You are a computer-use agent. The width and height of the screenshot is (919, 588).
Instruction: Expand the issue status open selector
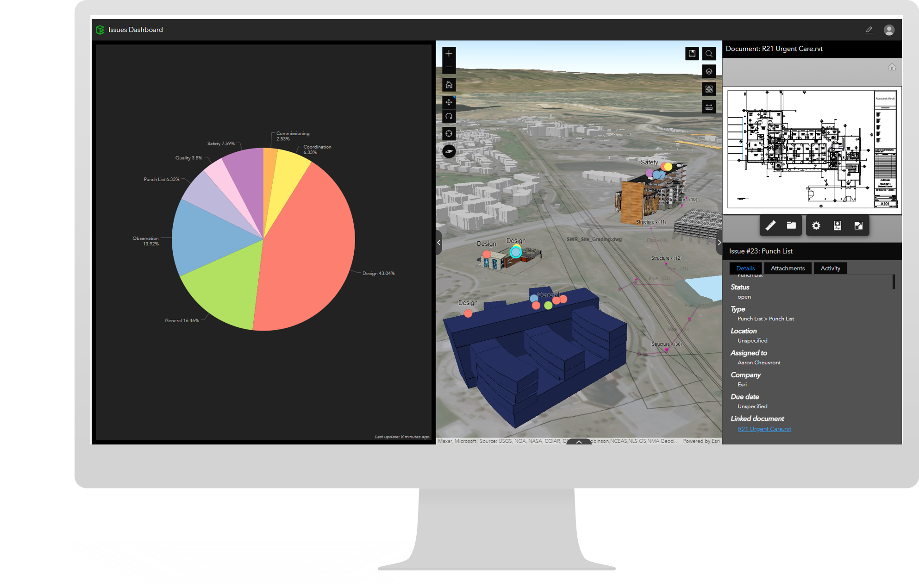(x=744, y=297)
